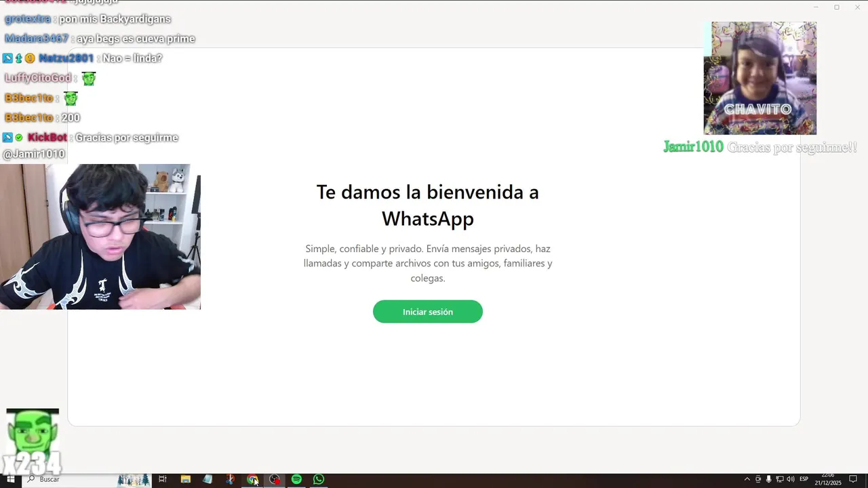Open Task View from the taskbar
Viewport: 868px width, 488px height.
point(163,479)
